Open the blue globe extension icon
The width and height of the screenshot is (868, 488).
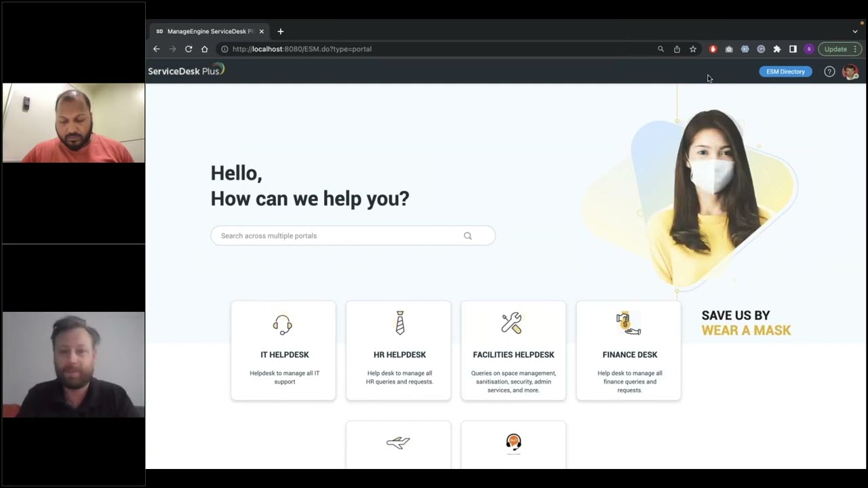[x=745, y=49]
